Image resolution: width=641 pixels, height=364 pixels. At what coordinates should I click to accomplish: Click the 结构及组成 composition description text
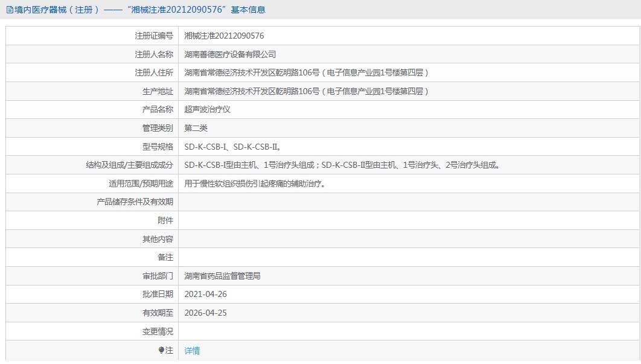tap(342, 165)
